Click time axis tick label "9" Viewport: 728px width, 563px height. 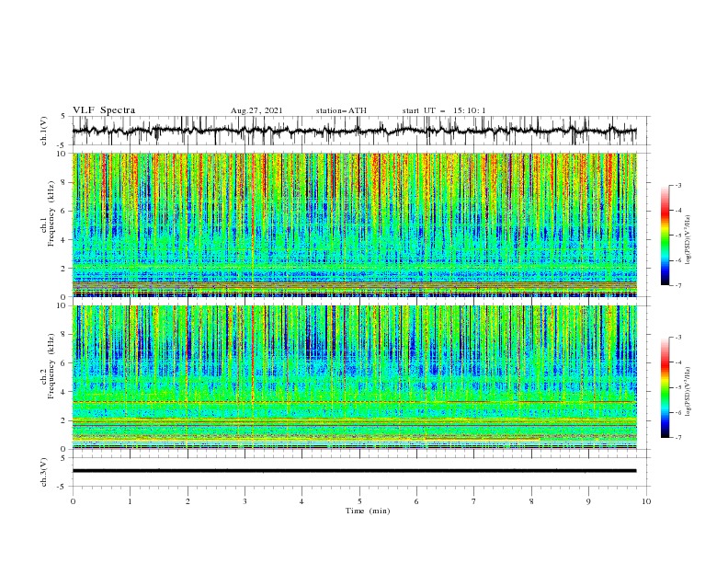click(588, 501)
